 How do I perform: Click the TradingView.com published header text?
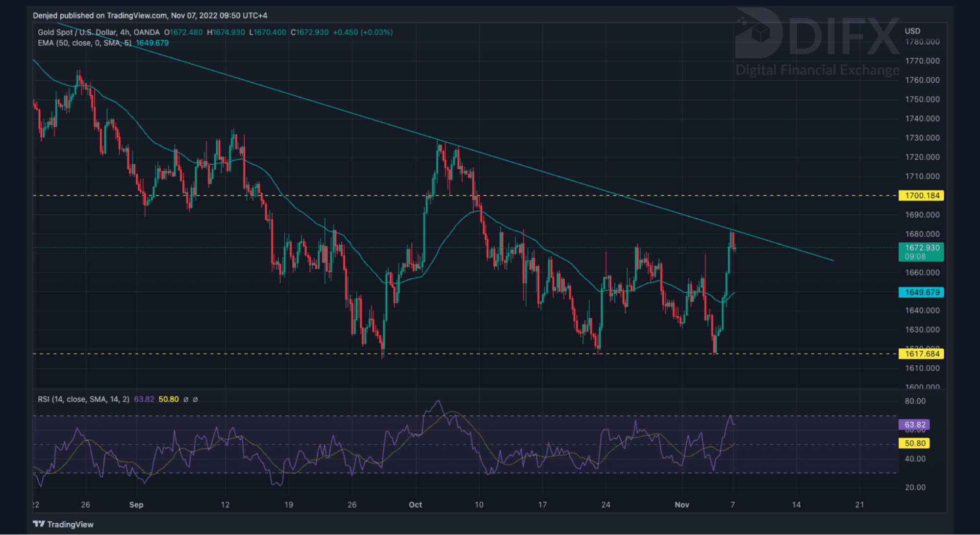(x=150, y=16)
